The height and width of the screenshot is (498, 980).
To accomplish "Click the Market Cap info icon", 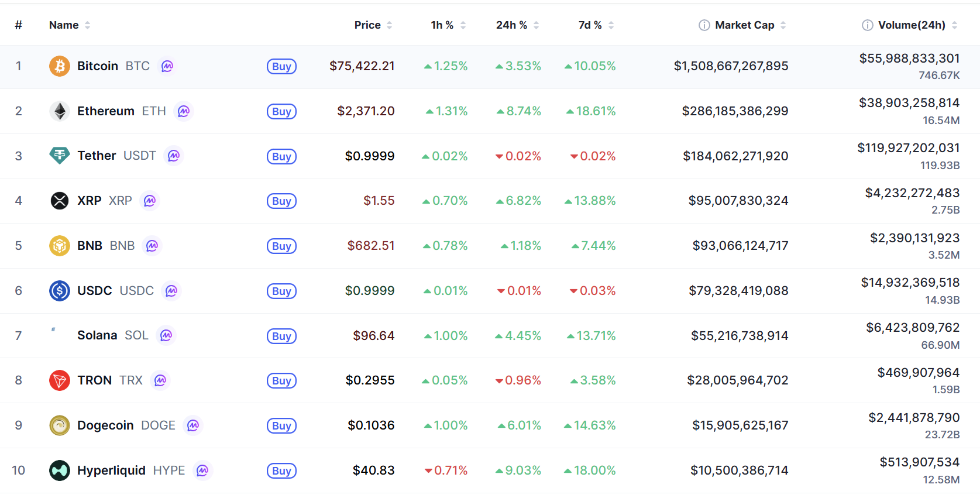I will [x=704, y=25].
